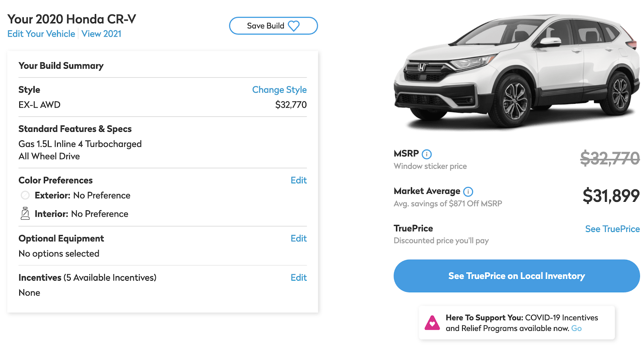Click the See TruePrice link
Viewport: 644px width, 345px height.
click(612, 229)
